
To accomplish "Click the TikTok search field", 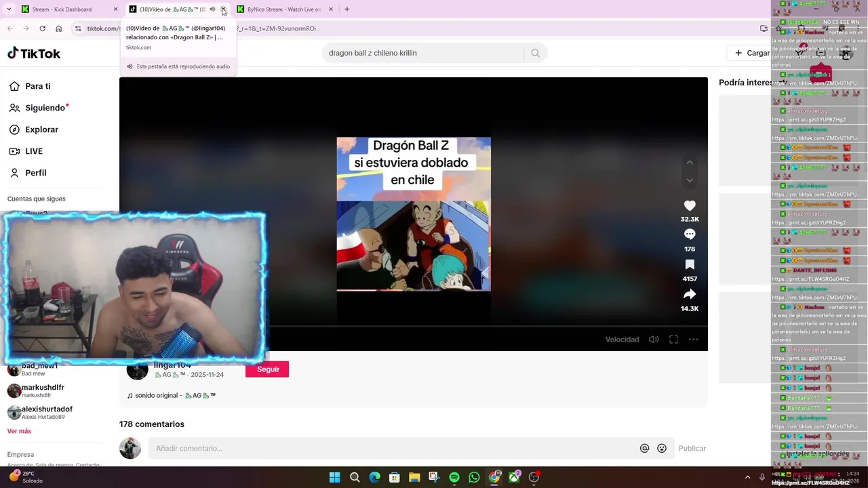I will [424, 53].
